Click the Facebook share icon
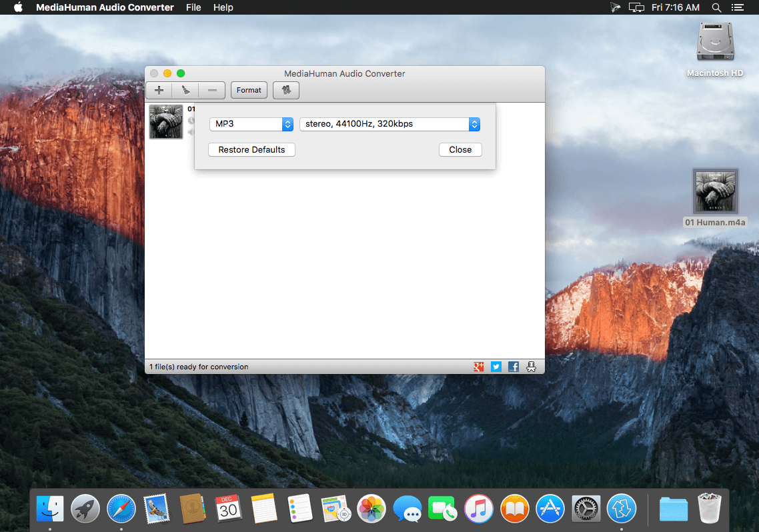 514,367
